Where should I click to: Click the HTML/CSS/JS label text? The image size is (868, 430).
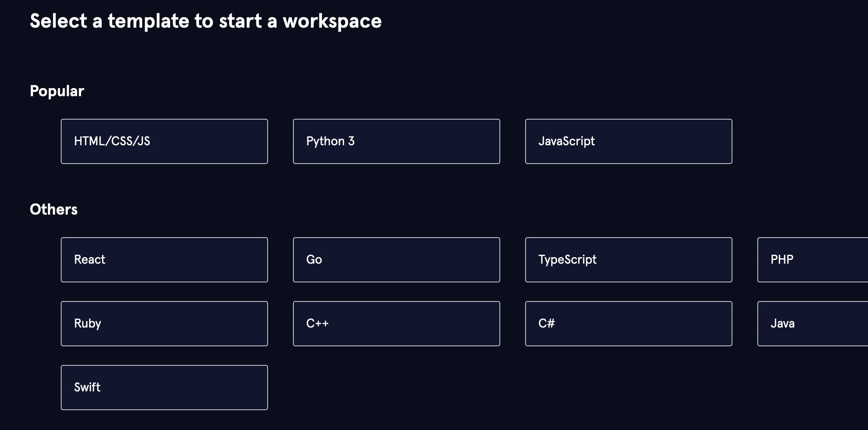pos(112,141)
